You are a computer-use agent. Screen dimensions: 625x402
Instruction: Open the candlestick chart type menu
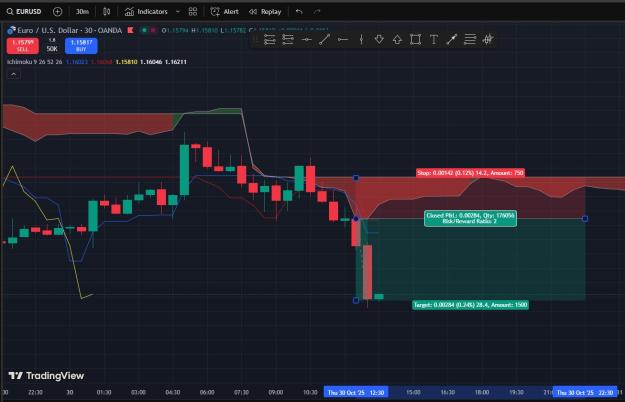(106, 12)
